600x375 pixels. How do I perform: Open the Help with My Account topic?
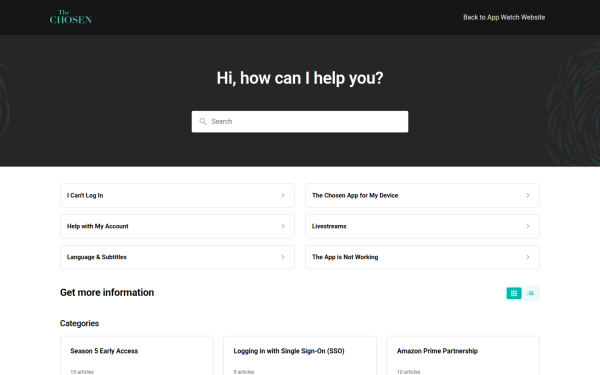pos(177,226)
